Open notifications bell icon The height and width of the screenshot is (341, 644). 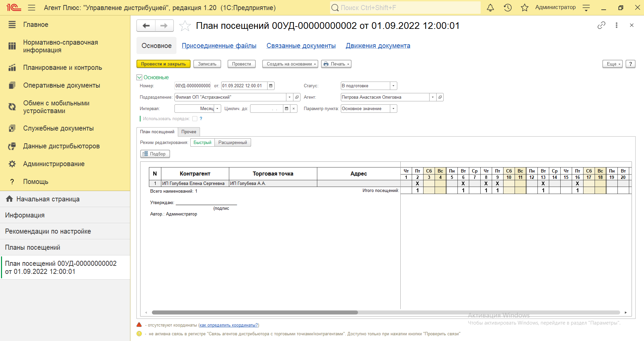(490, 7)
